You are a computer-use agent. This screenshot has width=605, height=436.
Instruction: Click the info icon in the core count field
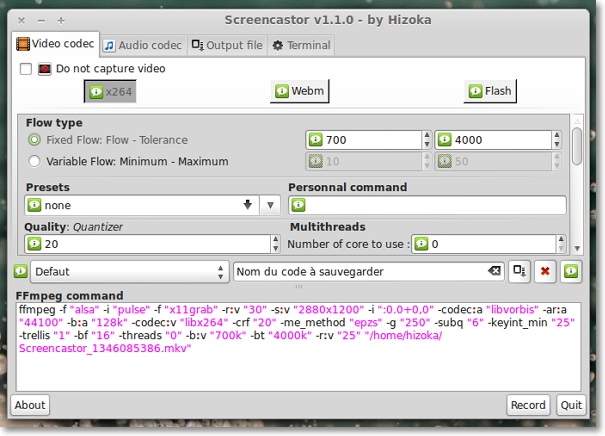pyautogui.click(x=421, y=244)
